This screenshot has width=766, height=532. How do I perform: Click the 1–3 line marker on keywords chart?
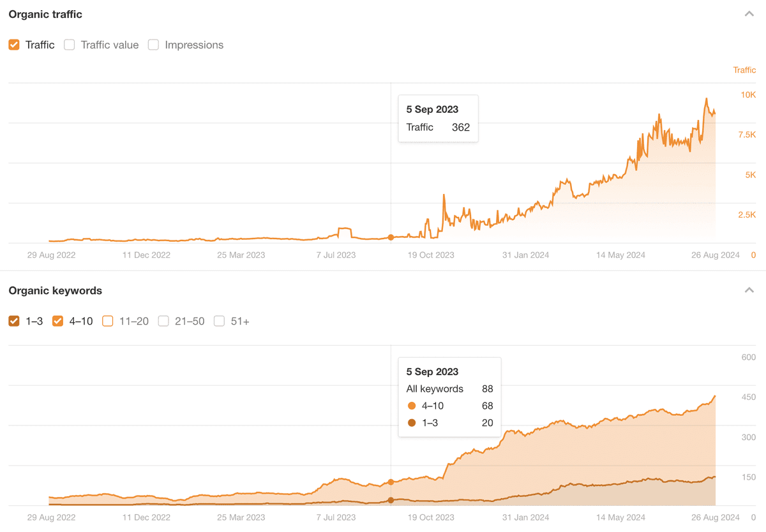[391, 500]
